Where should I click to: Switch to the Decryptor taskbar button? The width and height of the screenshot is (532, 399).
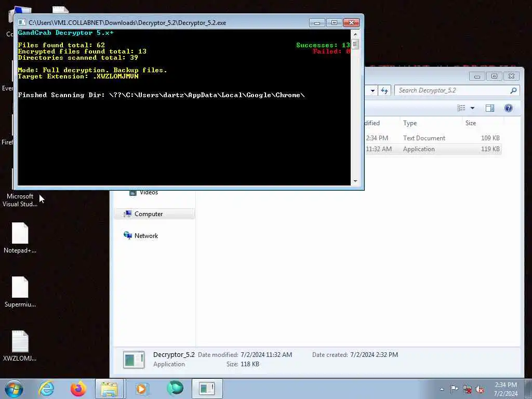207,389
